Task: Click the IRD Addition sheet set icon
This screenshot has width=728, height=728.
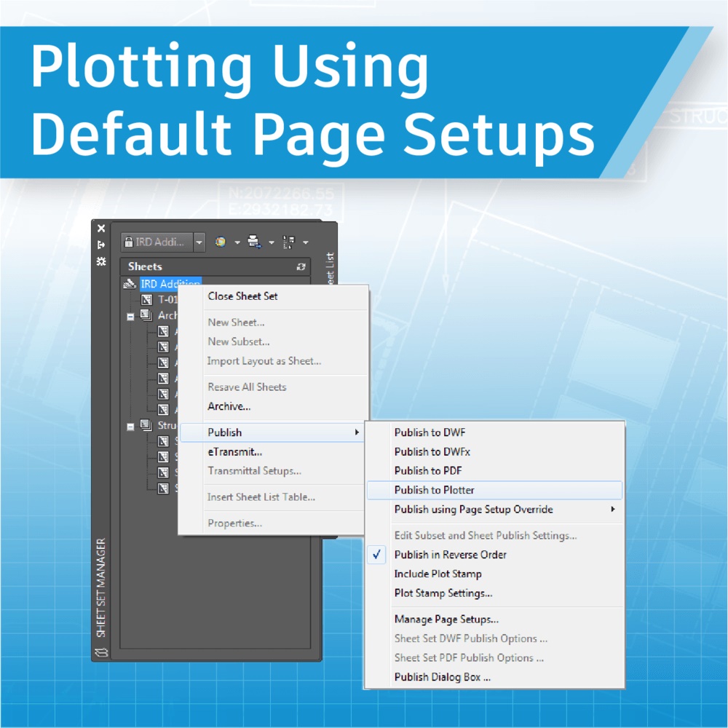Action: pyautogui.click(x=130, y=284)
